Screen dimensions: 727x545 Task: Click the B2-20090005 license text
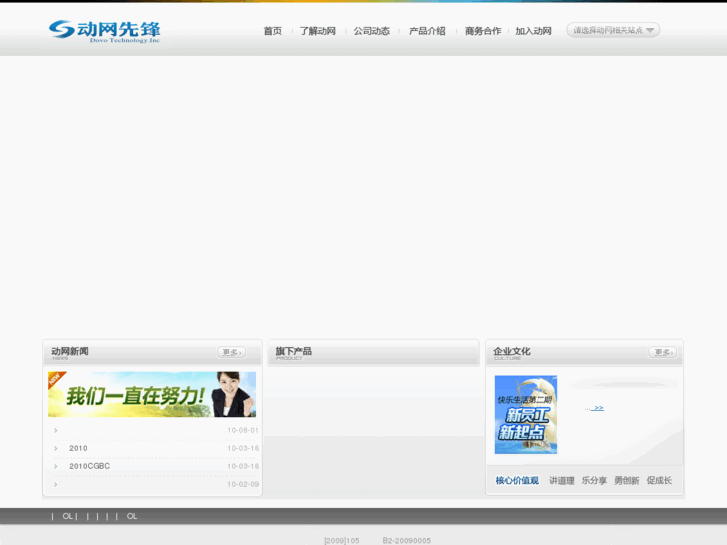click(407, 540)
